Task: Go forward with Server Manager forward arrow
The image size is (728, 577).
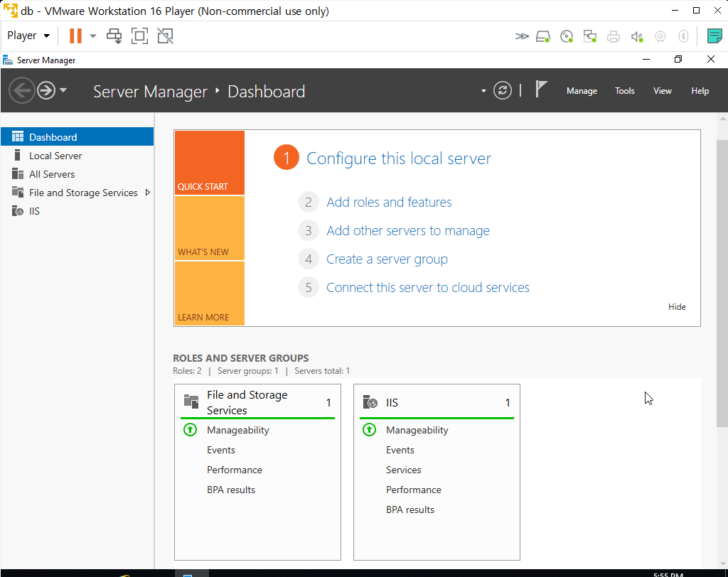Action: [46, 90]
